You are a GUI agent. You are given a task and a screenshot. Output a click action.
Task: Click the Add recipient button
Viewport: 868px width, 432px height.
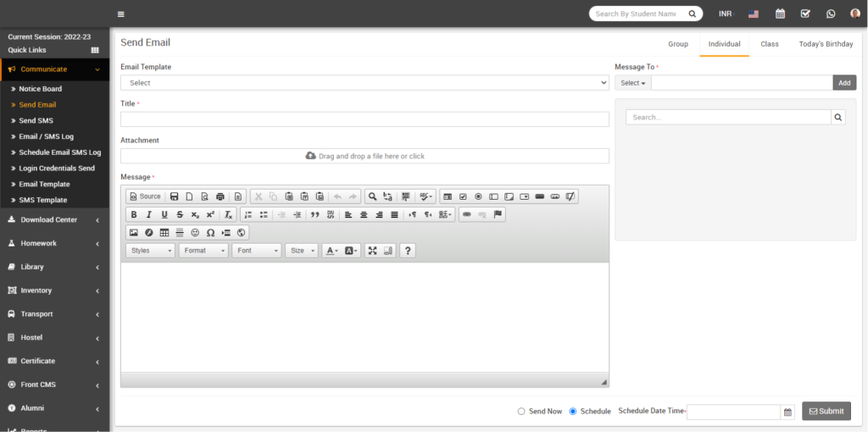(844, 83)
